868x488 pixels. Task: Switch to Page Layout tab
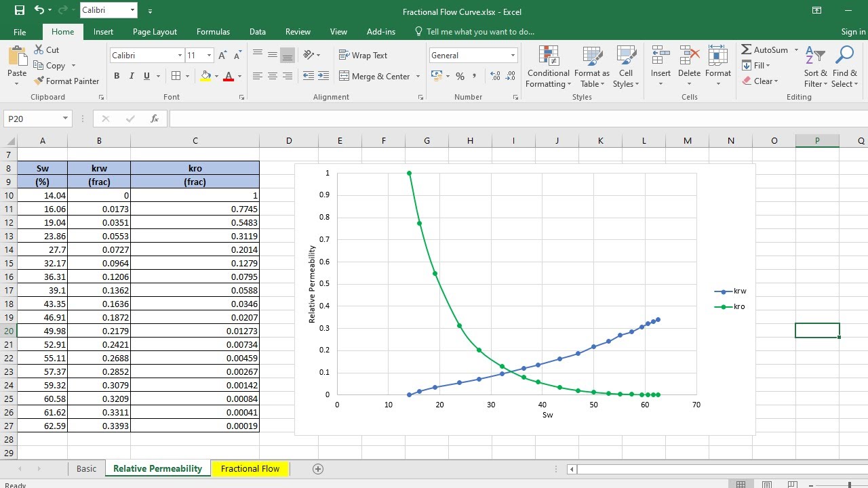[x=155, y=32]
